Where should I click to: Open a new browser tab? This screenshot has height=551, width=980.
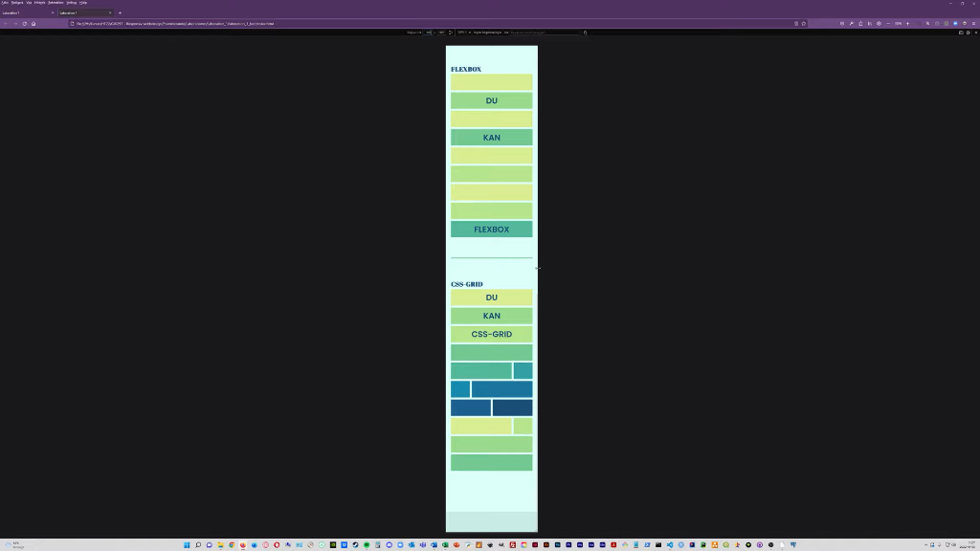[x=120, y=12]
